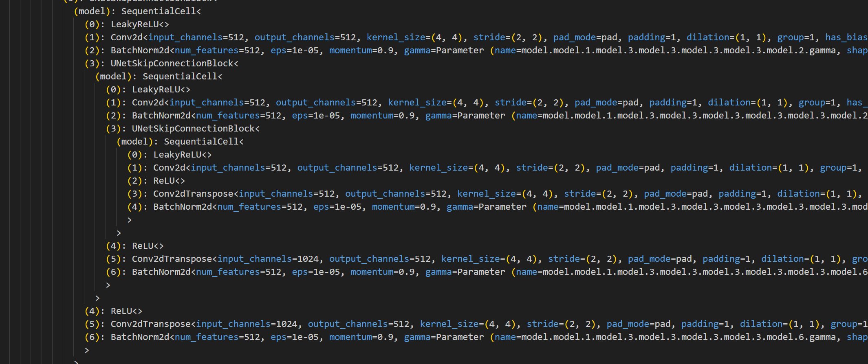Image resolution: width=868 pixels, height=364 pixels.
Task: Click 'momentum=0.9' in the '(4): BatchNorm2d' line
Action: [x=404, y=206]
